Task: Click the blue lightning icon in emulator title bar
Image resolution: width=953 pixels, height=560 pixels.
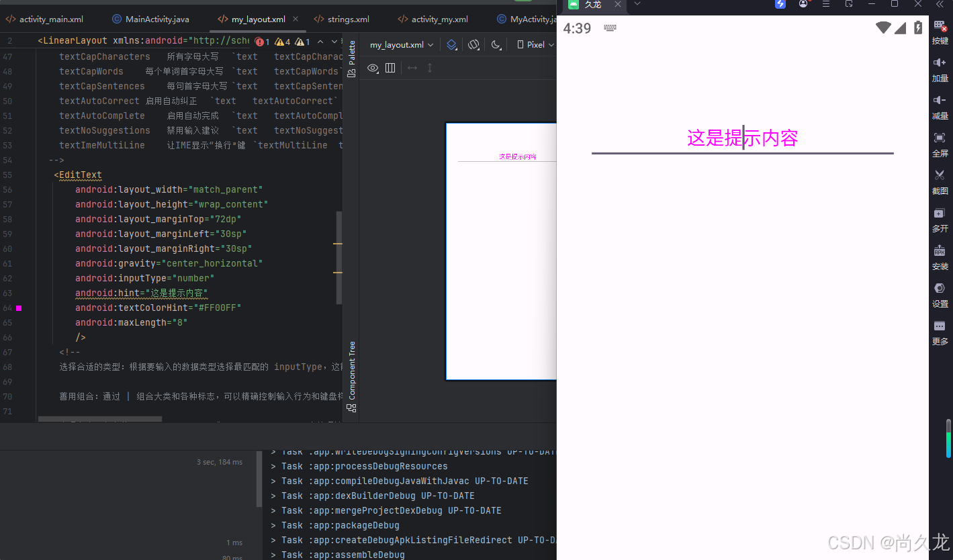Action: [x=780, y=4]
